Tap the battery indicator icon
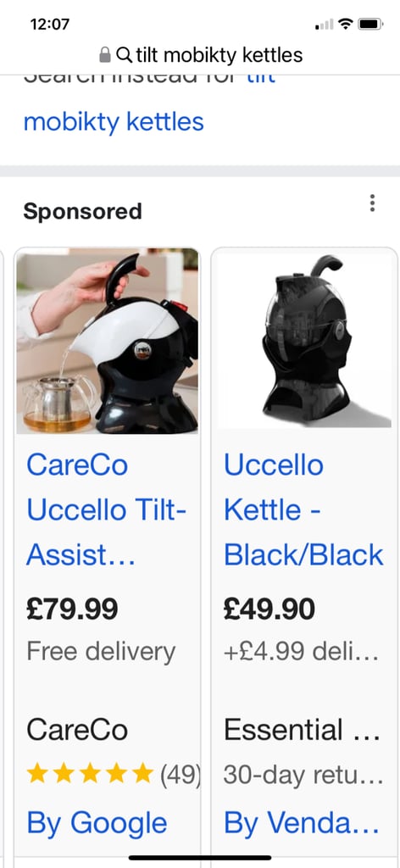 pos(370,24)
